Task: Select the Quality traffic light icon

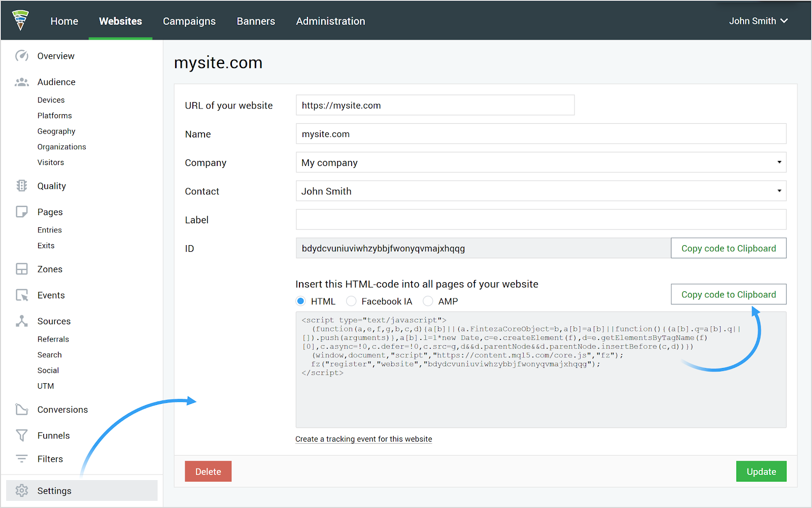Action: 22,186
